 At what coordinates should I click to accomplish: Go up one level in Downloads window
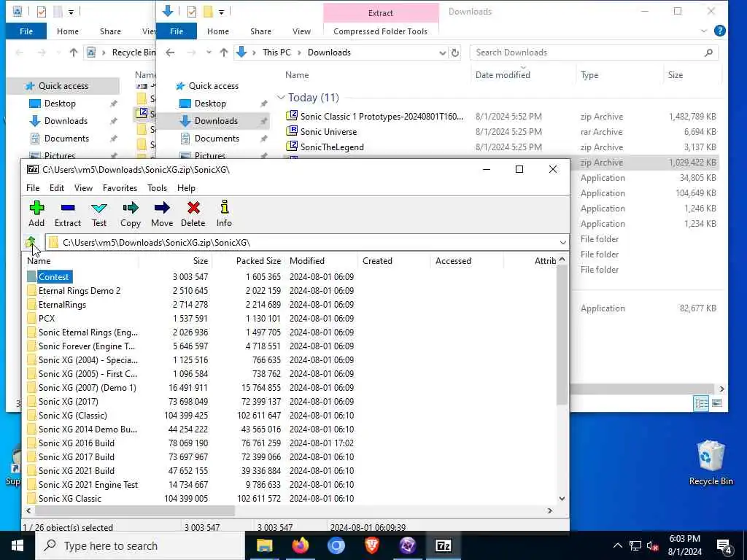[x=223, y=52]
